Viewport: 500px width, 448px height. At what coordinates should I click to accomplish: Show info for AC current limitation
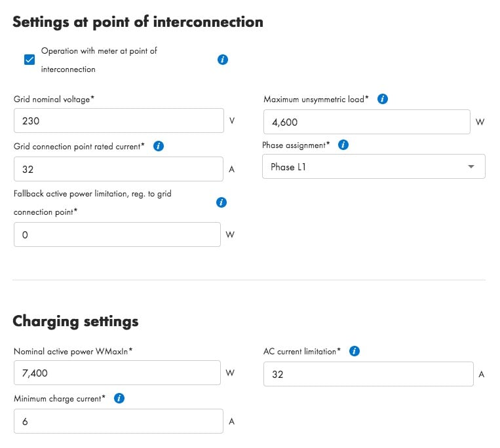click(354, 351)
